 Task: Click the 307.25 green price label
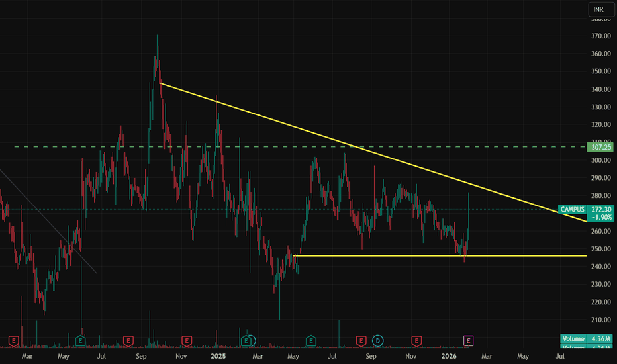[x=600, y=147]
